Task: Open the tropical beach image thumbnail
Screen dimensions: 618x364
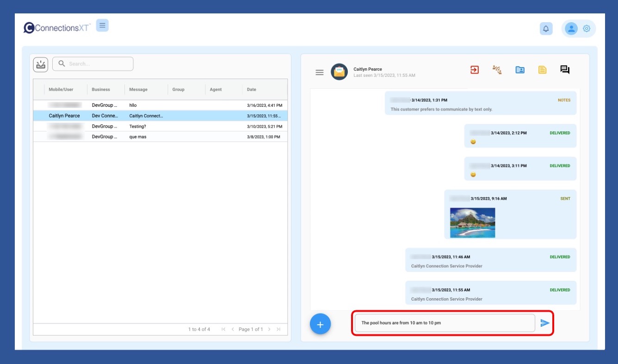Action: tap(472, 222)
